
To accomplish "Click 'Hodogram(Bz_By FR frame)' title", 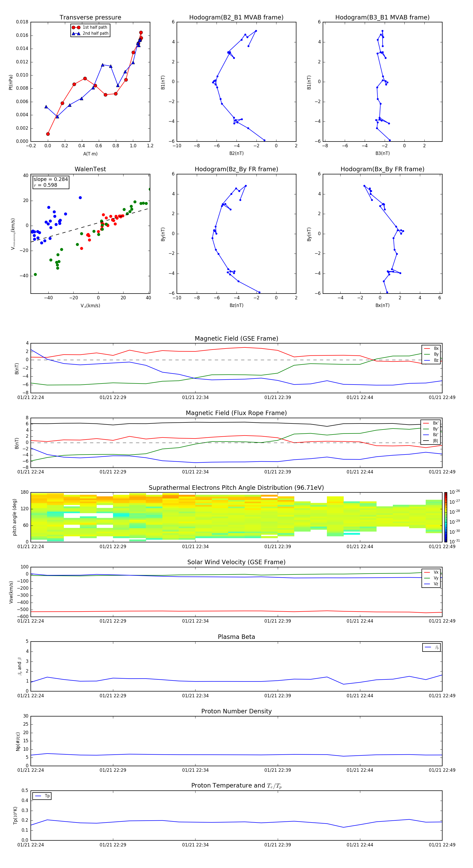I will coord(236,169).
